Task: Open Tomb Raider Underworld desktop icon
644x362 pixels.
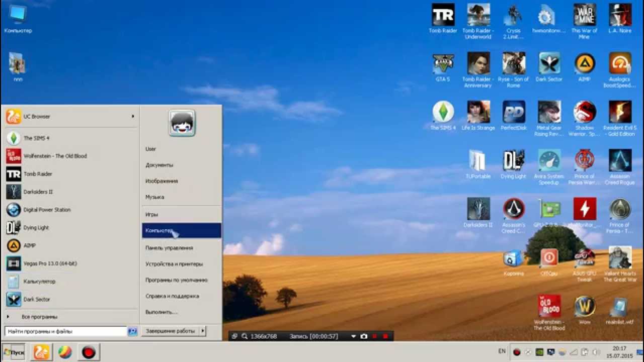Action: pyautogui.click(x=478, y=22)
